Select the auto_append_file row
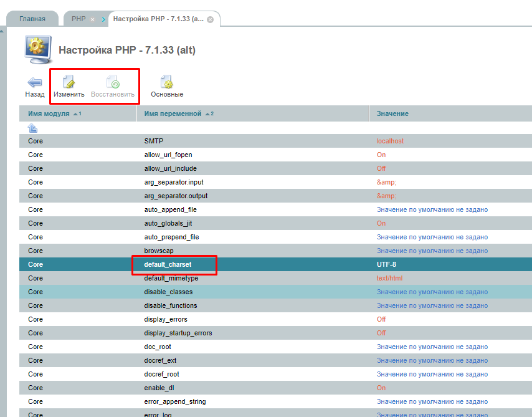 click(x=275, y=209)
